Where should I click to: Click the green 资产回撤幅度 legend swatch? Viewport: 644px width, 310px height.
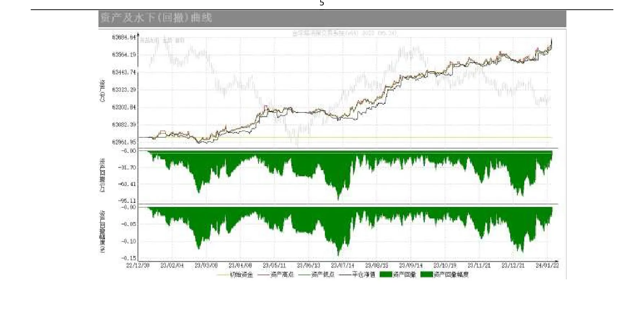point(427,275)
